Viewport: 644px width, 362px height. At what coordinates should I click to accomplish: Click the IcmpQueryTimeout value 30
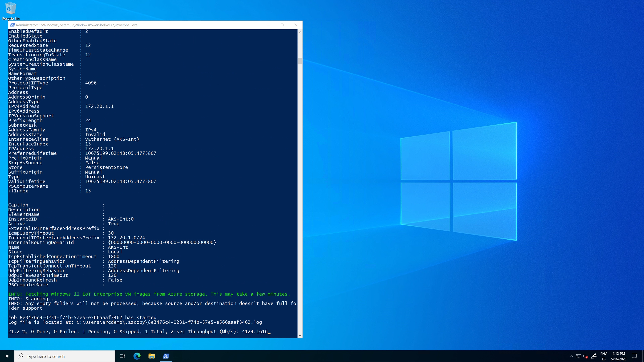(x=111, y=233)
